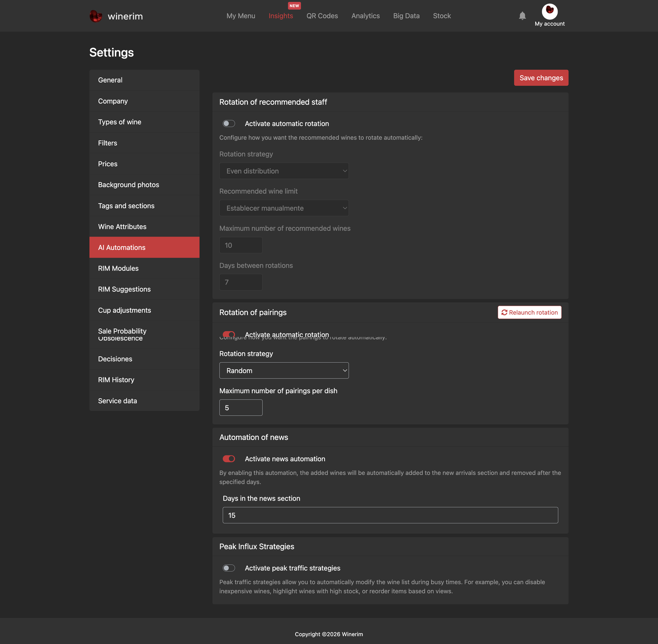The height and width of the screenshot is (644, 658).
Task: Open Company settings
Action: click(144, 101)
